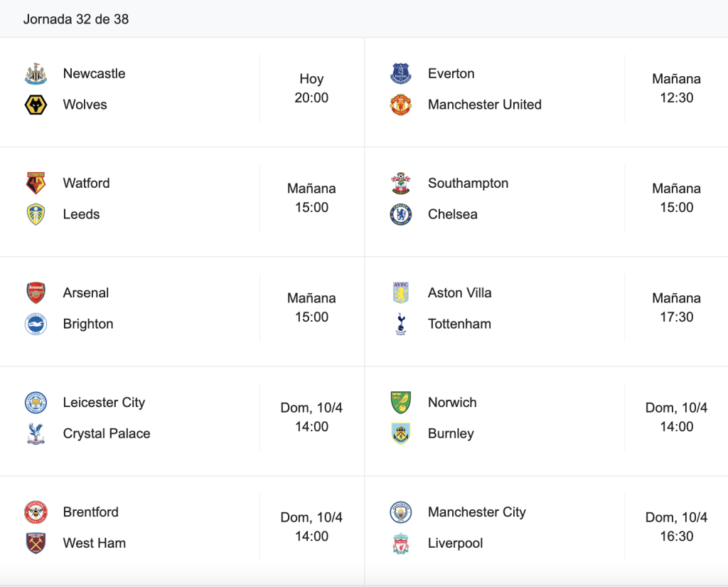
Task: Select the Everton team badge
Action: tap(401, 74)
